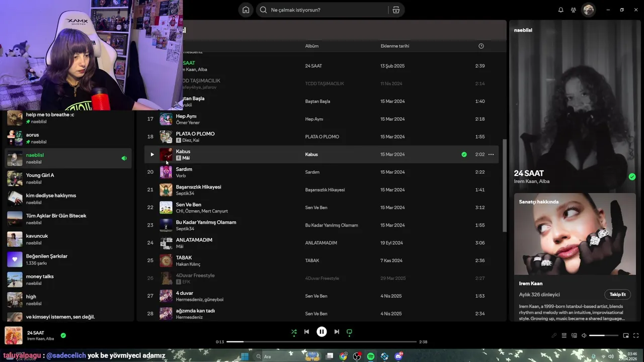Open more options for Kabus track
The image size is (644, 362).
click(x=491, y=154)
